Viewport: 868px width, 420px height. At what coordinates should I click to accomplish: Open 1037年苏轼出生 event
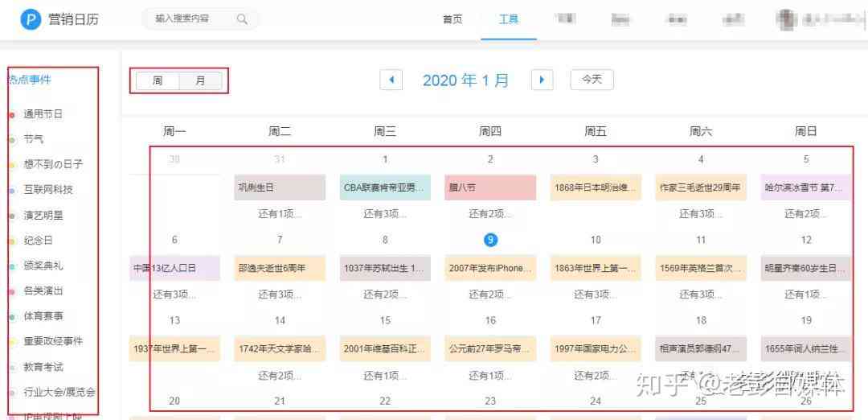[x=385, y=268]
